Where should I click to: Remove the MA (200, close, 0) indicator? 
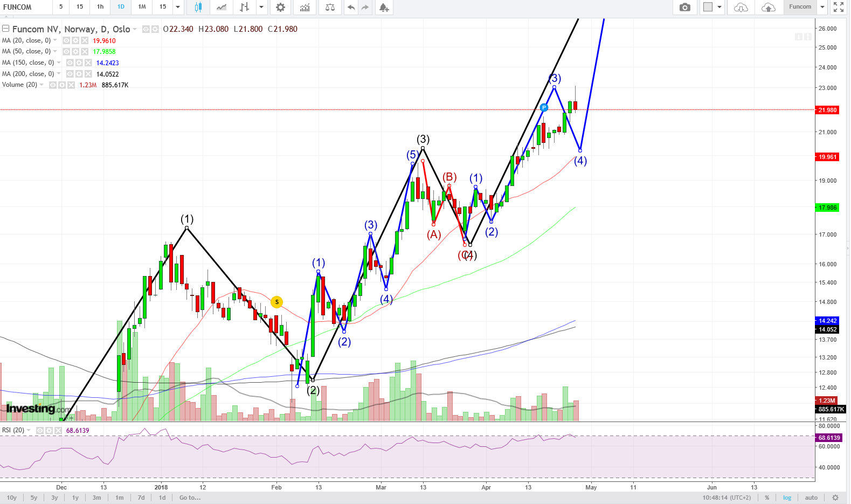(88, 74)
